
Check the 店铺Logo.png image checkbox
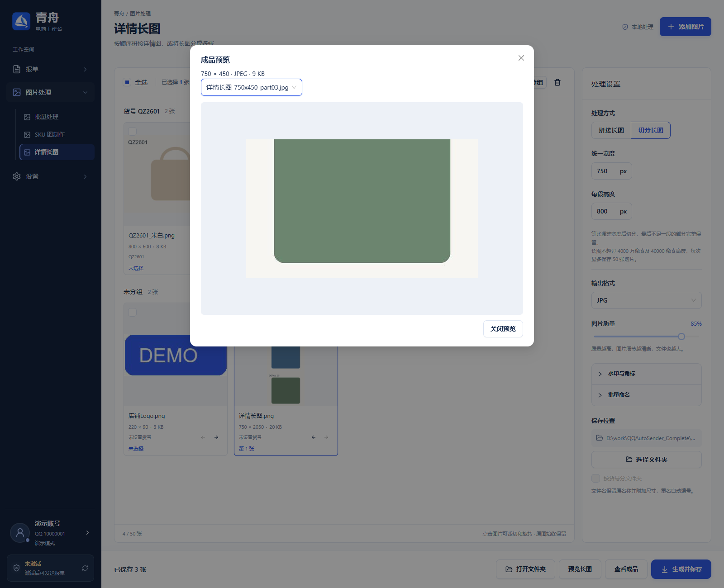point(133,312)
